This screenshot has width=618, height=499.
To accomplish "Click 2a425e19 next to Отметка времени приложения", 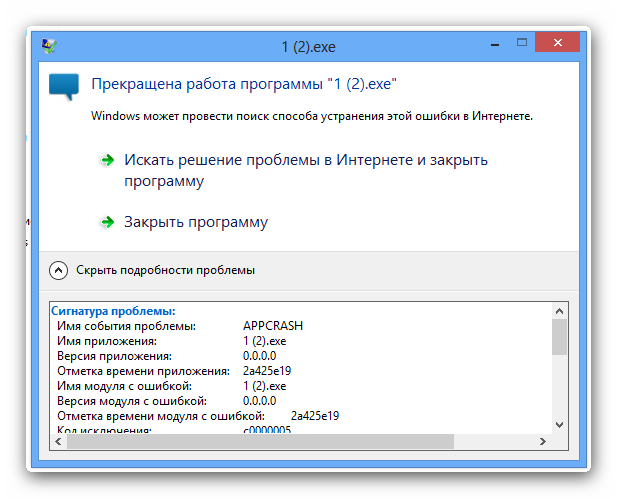I will click(267, 371).
